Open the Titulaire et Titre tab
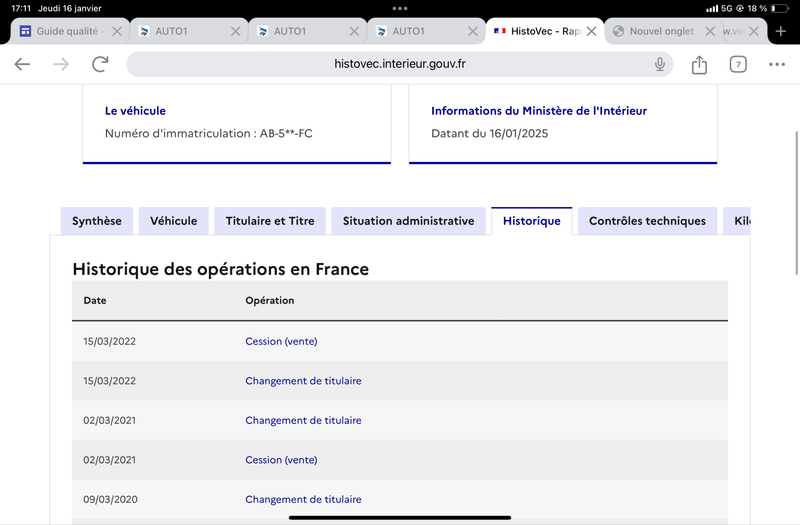 click(270, 221)
